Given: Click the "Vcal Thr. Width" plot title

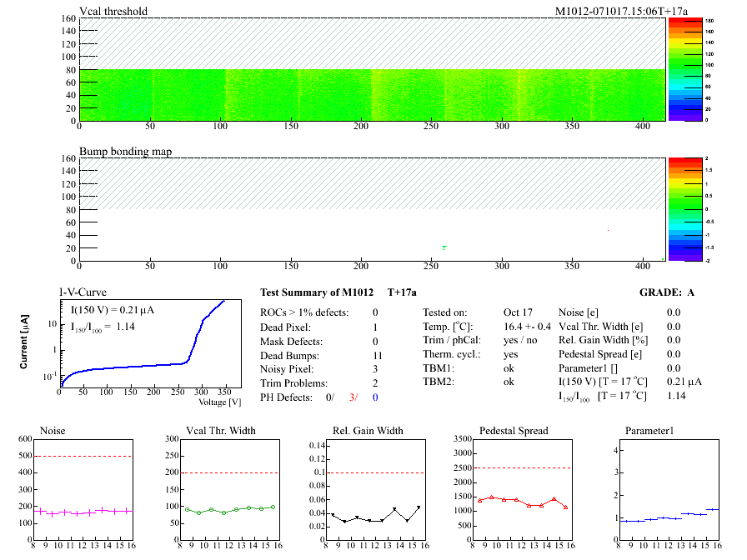Looking at the screenshot, I should [221, 431].
